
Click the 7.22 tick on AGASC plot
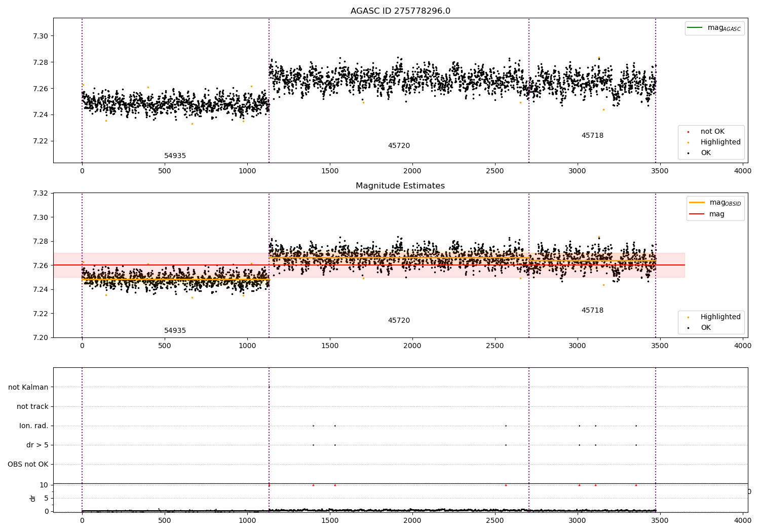point(41,141)
